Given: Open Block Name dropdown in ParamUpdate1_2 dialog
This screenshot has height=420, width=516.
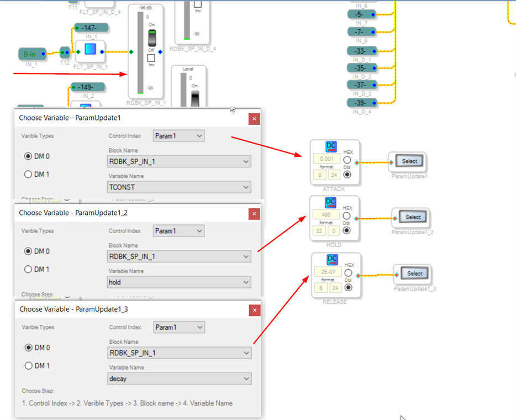Looking at the screenshot, I should tap(179, 256).
